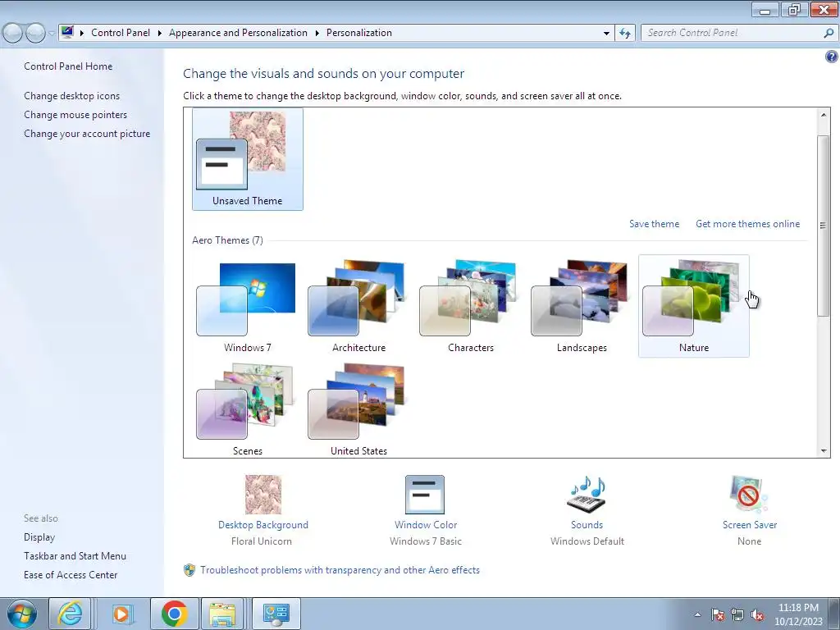
Task: Open the Screen Saver icon
Action: [748, 495]
